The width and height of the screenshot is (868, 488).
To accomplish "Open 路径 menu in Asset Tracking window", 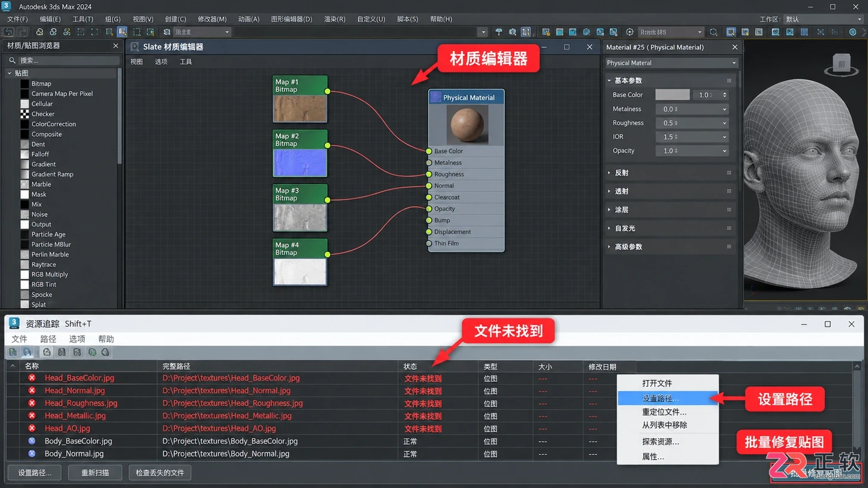I will coord(48,339).
